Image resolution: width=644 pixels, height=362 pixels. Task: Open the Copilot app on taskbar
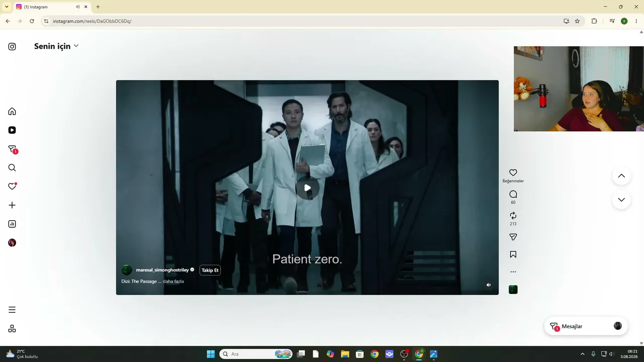pyautogui.click(x=330, y=354)
